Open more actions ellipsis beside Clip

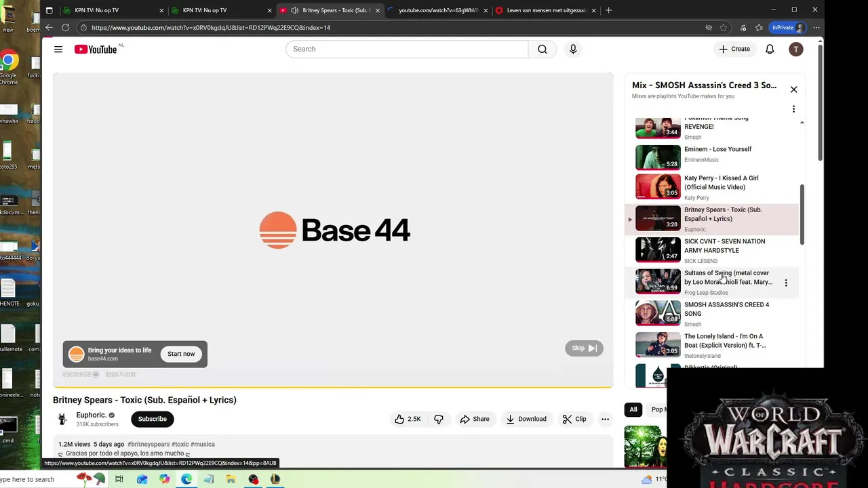pyautogui.click(x=605, y=419)
